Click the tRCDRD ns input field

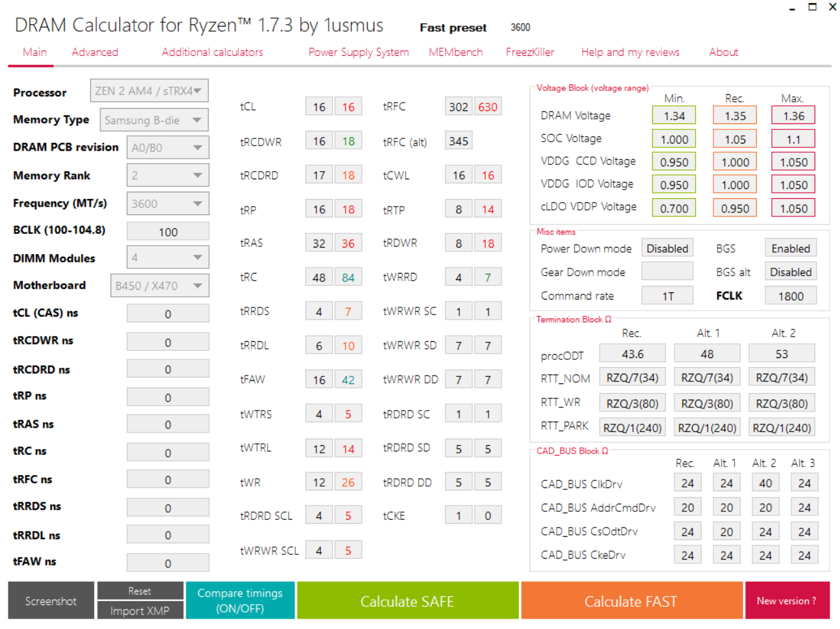coord(168,368)
